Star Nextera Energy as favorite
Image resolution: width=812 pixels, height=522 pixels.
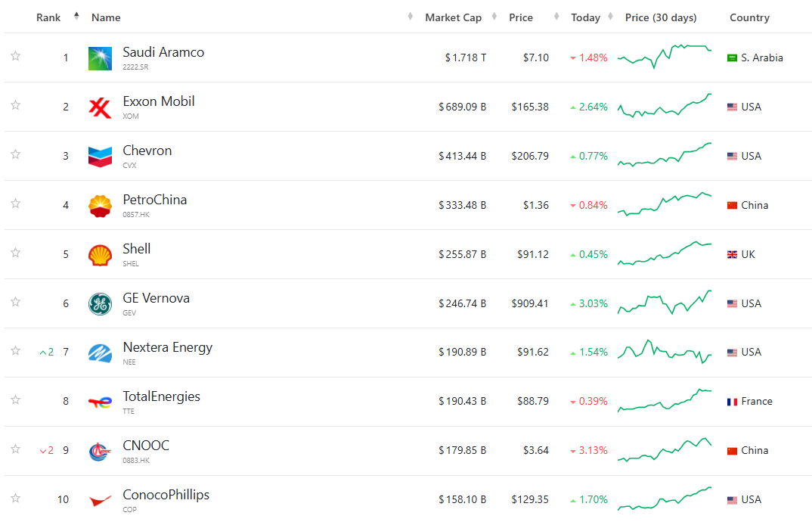click(15, 350)
